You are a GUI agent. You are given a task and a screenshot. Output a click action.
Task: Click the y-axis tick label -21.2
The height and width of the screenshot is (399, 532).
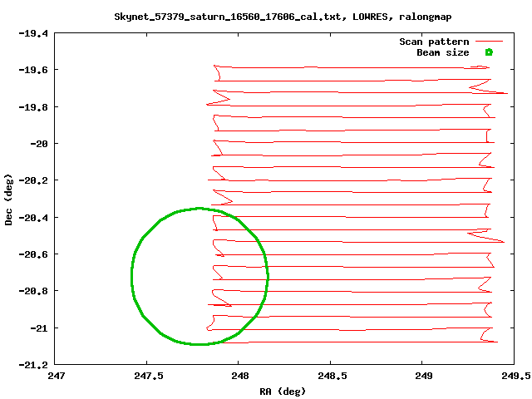33,365
